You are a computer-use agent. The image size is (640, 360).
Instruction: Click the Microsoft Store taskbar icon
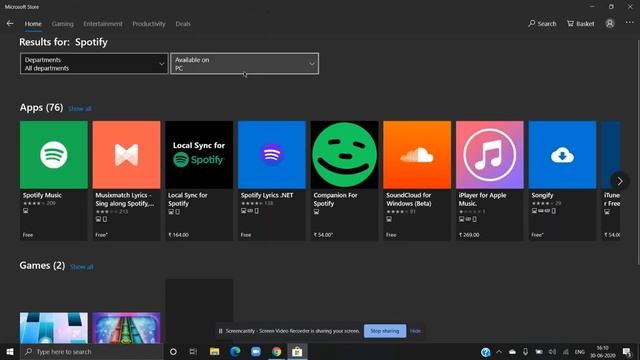[297, 351]
